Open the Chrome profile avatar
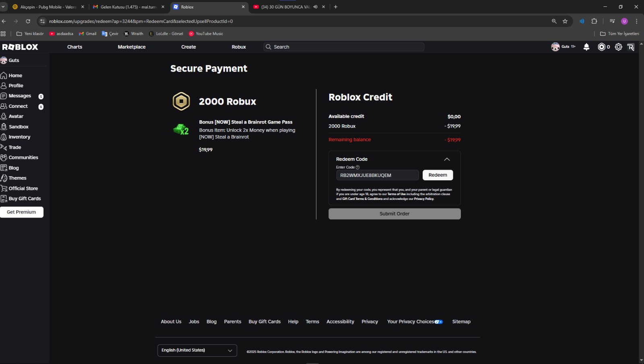This screenshot has height=364, width=644. coord(624,21)
